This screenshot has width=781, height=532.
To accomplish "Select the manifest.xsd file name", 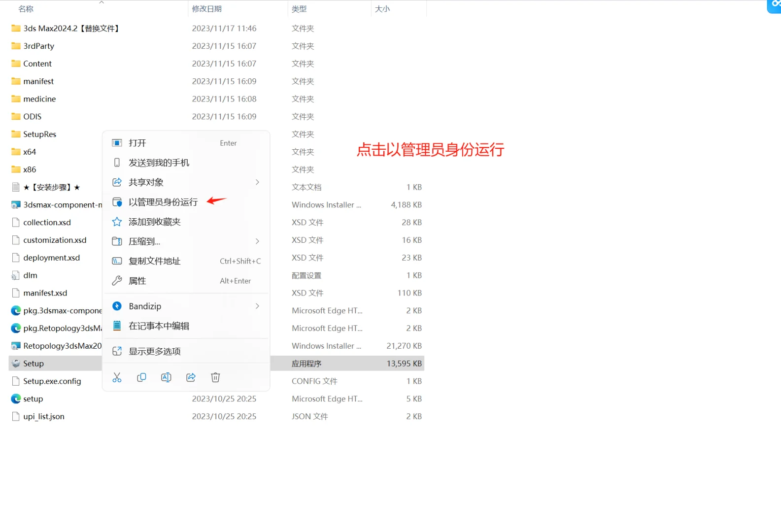I will click(x=45, y=293).
